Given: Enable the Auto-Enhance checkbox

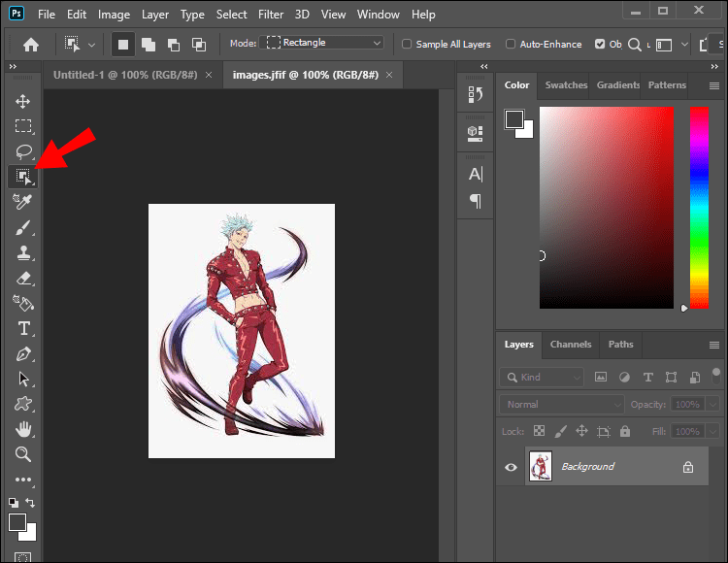Looking at the screenshot, I should (x=510, y=45).
